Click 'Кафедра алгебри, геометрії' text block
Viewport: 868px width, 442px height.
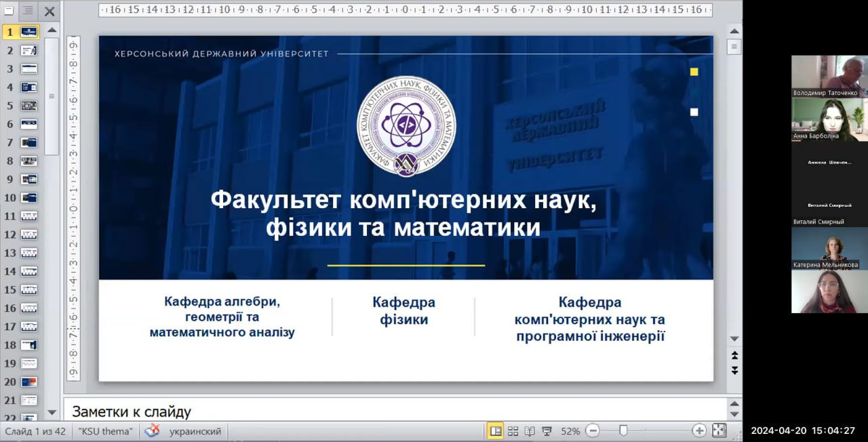tap(222, 317)
